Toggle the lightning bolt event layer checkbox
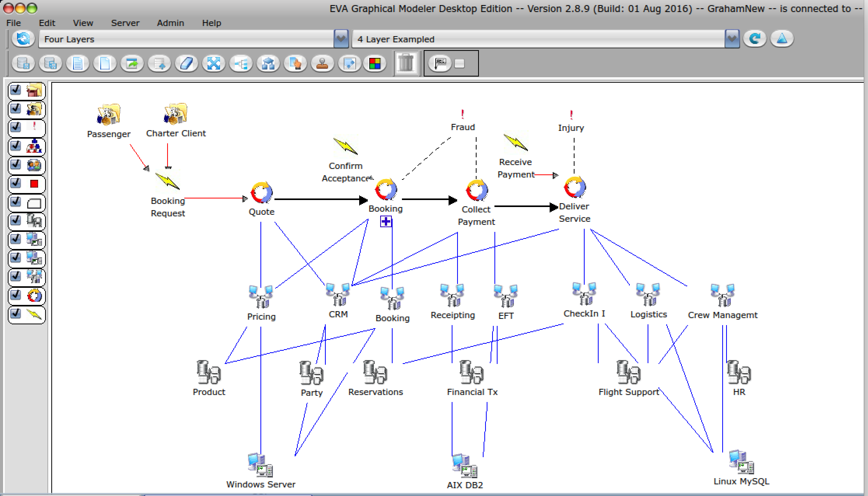Image resolution: width=868 pixels, height=496 pixels. [x=16, y=313]
